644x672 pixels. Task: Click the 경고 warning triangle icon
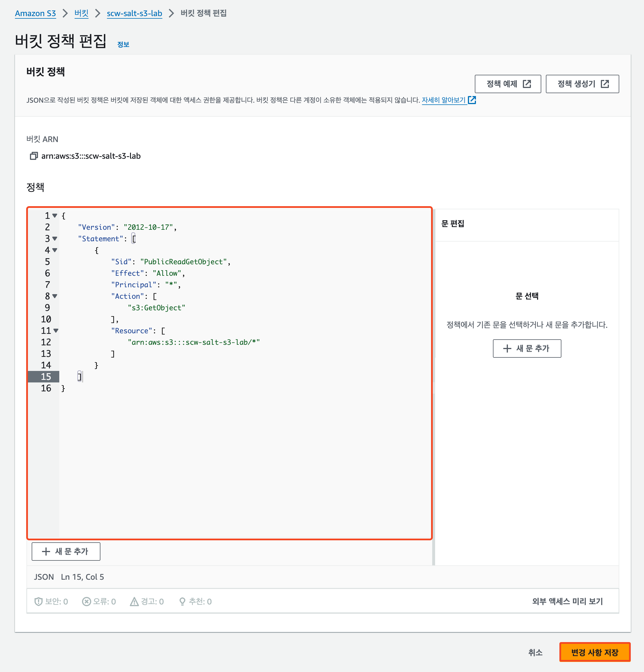pos(134,601)
